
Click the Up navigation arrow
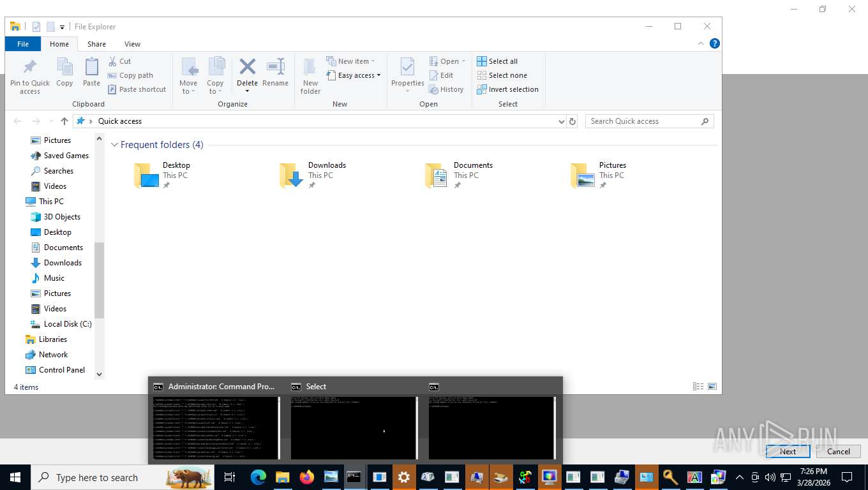coord(64,121)
